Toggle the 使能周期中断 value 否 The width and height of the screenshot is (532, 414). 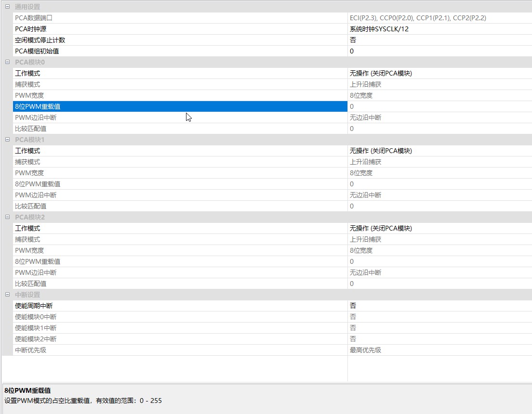pos(439,306)
